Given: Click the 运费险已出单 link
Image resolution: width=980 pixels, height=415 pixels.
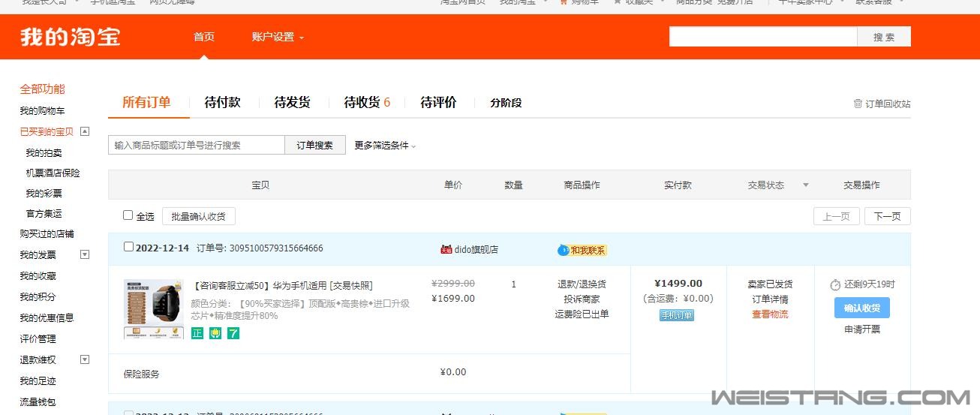Looking at the screenshot, I should click(x=582, y=314).
